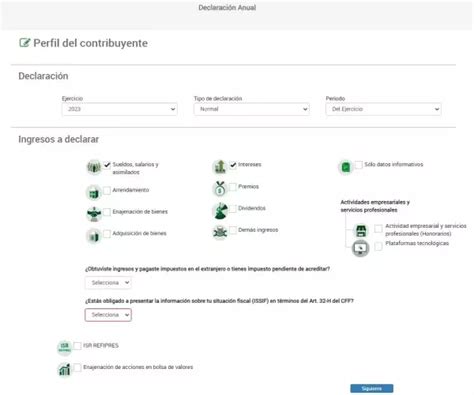Click the Sueldos, salarios y asimilados label
Screen dimensions: 474x395
point(135,168)
